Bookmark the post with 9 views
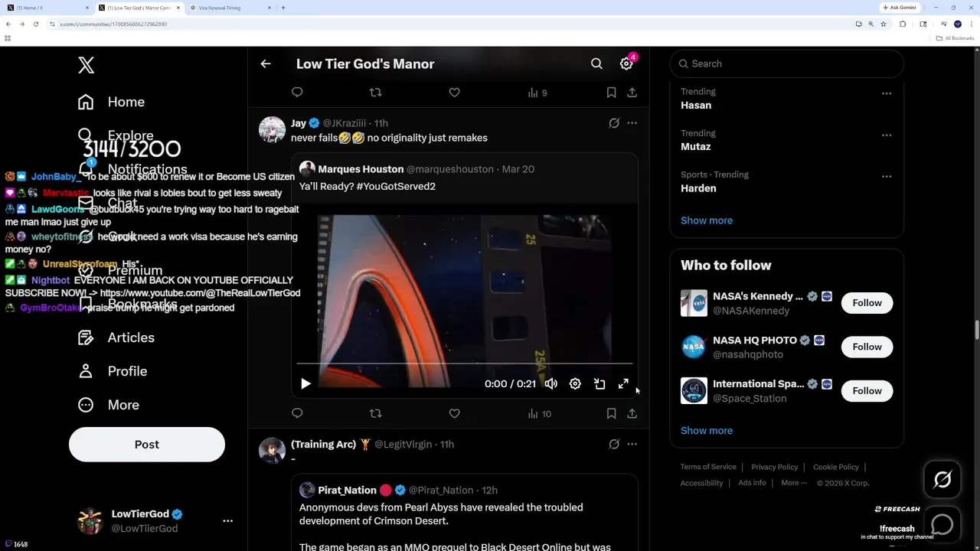The width and height of the screenshot is (980, 551). [611, 93]
